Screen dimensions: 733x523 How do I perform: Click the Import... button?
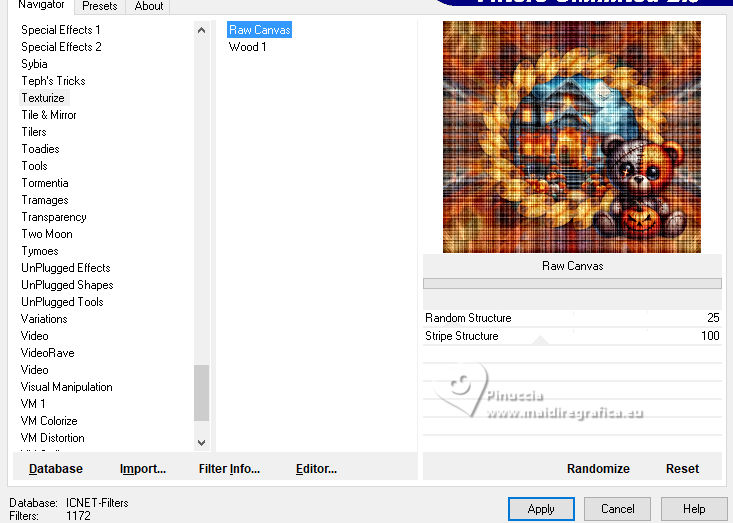click(143, 469)
